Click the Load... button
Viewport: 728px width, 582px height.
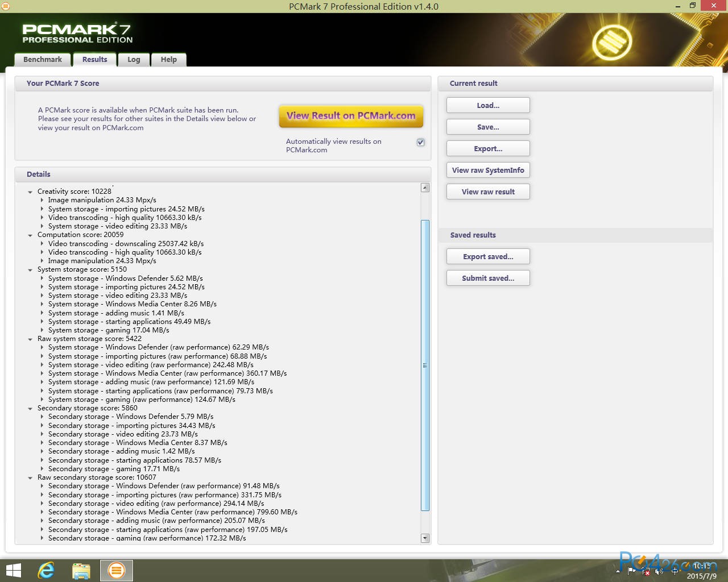pos(488,105)
